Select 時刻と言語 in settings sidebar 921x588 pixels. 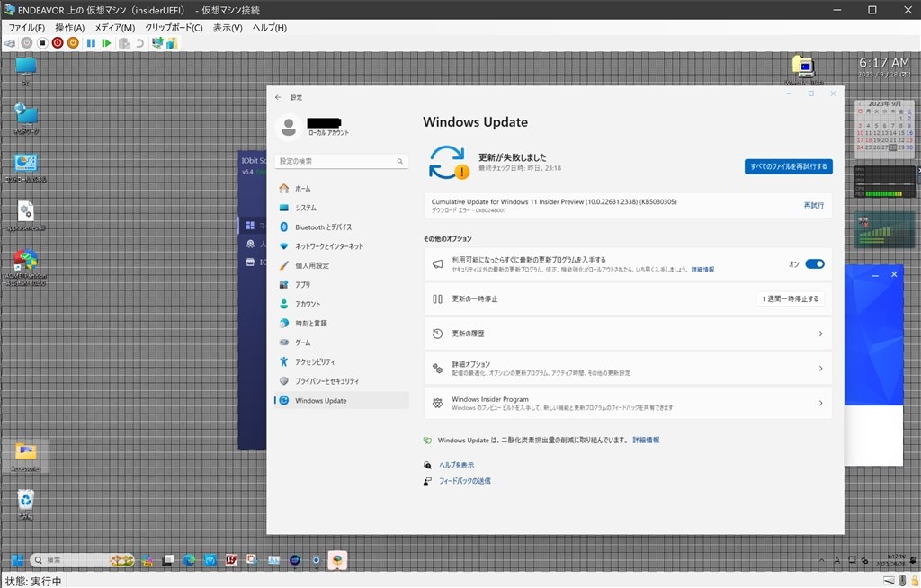[x=341, y=323]
